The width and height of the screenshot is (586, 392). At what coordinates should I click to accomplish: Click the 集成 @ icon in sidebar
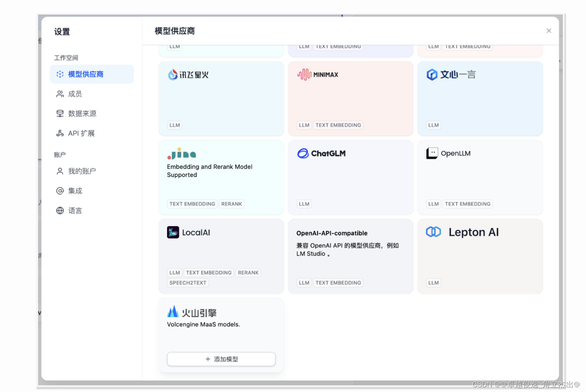pos(60,191)
